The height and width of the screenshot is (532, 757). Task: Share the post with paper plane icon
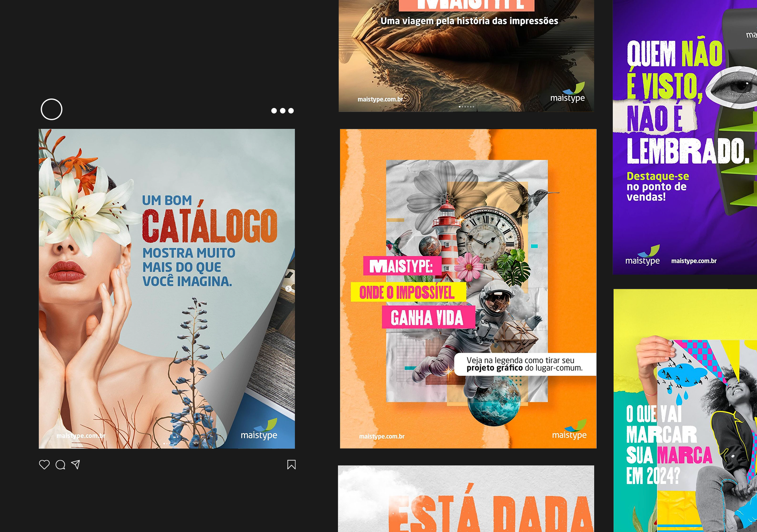pos(76,465)
